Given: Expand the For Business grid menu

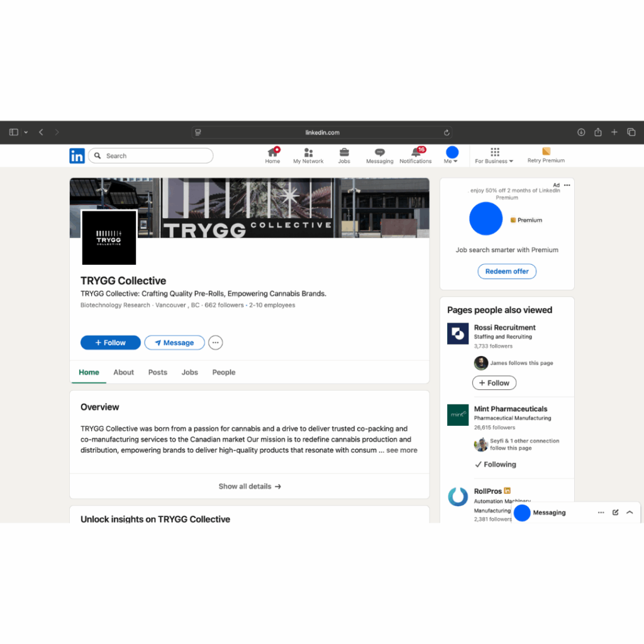Looking at the screenshot, I should tap(494, 156).
